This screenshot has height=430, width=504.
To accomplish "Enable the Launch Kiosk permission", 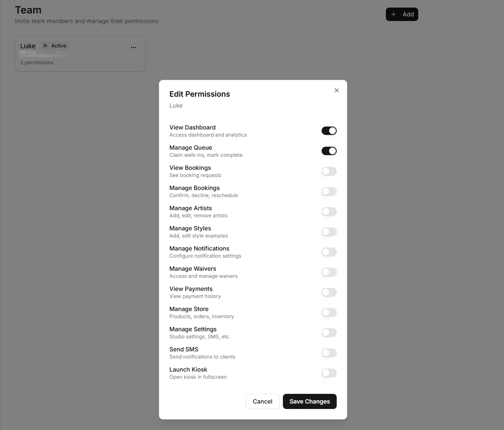I will (x=329, y=373).
